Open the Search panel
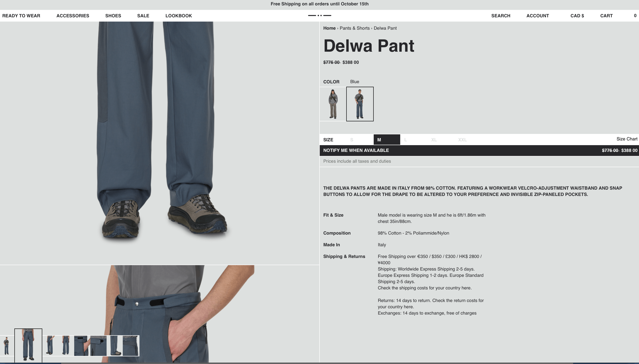The image size is (639, 364). click(x=501, y=16)
